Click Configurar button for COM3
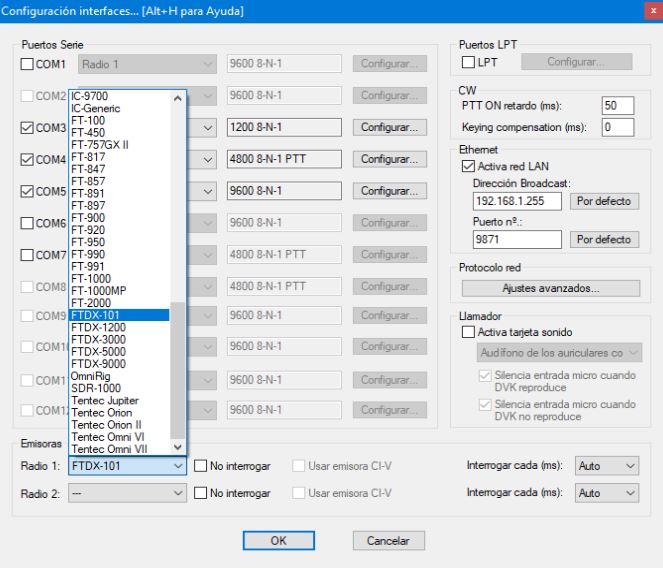663x568 pixels. (390, 127)
